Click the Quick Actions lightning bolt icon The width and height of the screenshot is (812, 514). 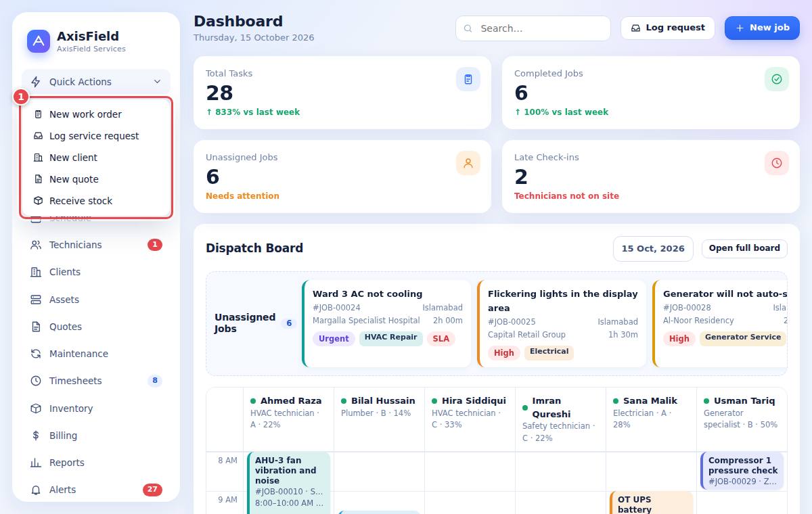pyautogui.click(x=36, y=82)
